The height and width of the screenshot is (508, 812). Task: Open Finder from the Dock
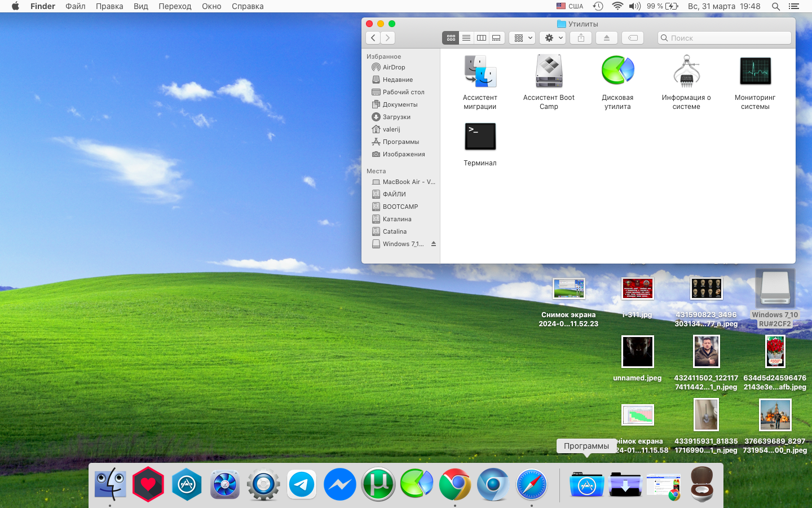[x=110, y=484]
